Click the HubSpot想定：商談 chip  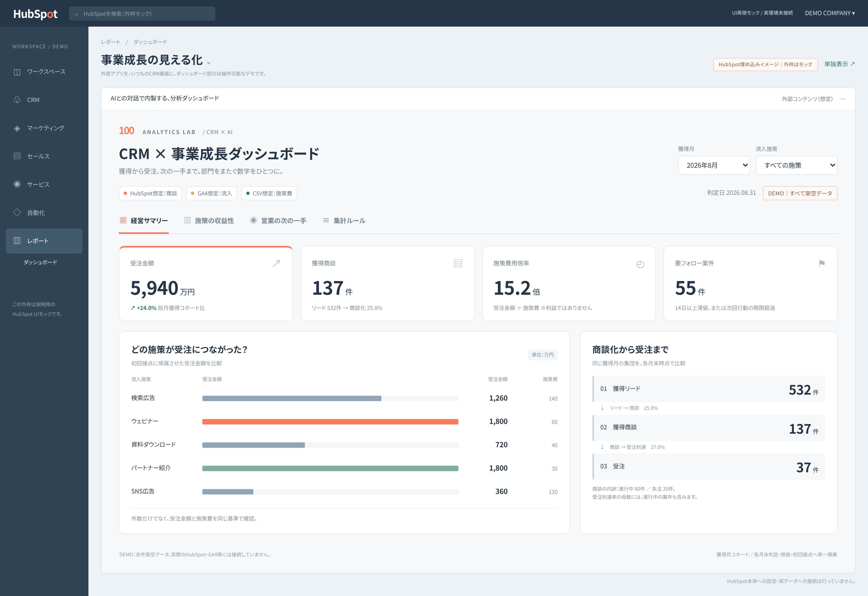point(150,193)
